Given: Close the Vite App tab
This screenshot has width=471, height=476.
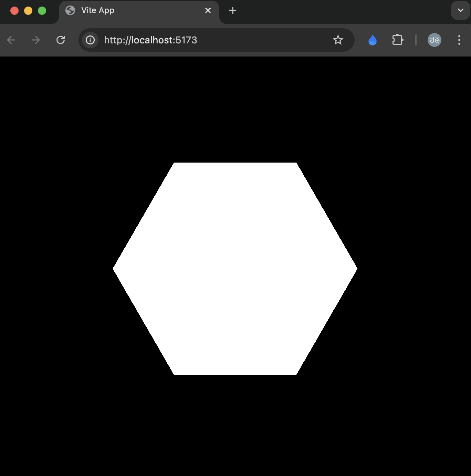Looking at the screenshot, I should [208, 10].
